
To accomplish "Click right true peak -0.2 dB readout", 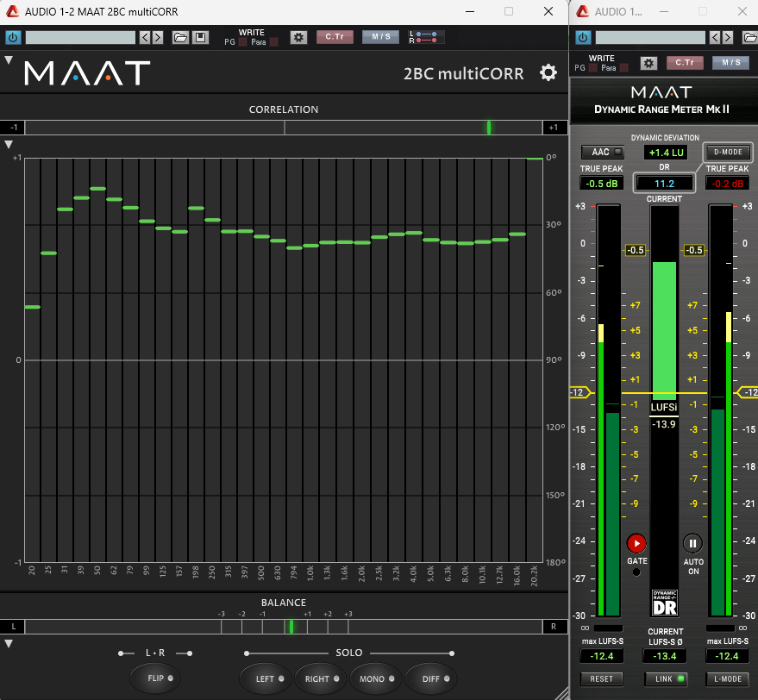I will (x=728, y=184).
